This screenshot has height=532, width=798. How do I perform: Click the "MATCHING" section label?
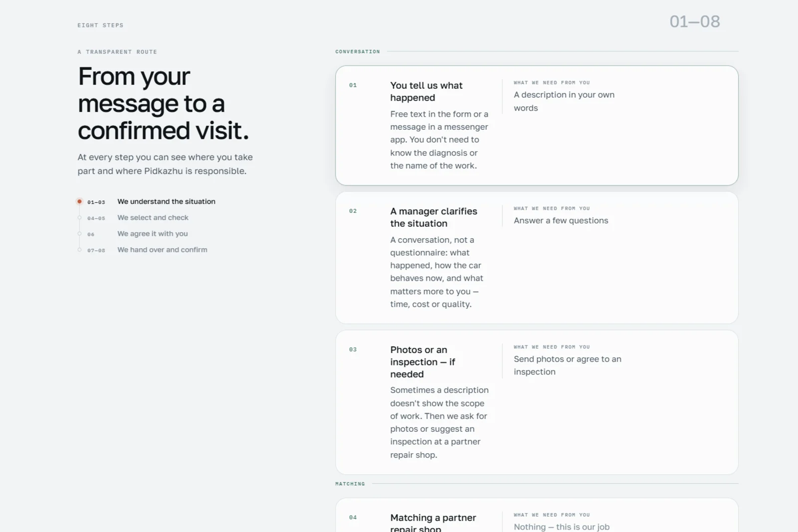tap(350, 484)
